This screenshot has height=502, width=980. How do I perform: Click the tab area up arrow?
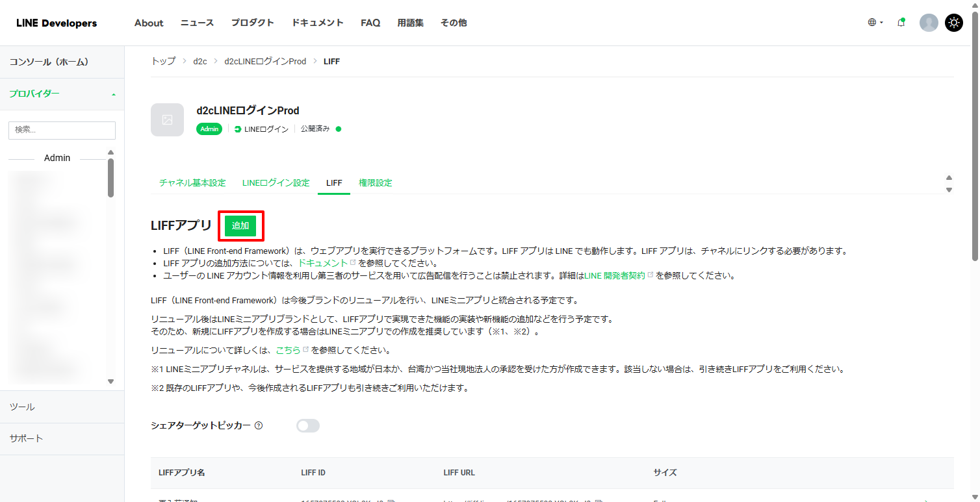(x=949, y=178)
